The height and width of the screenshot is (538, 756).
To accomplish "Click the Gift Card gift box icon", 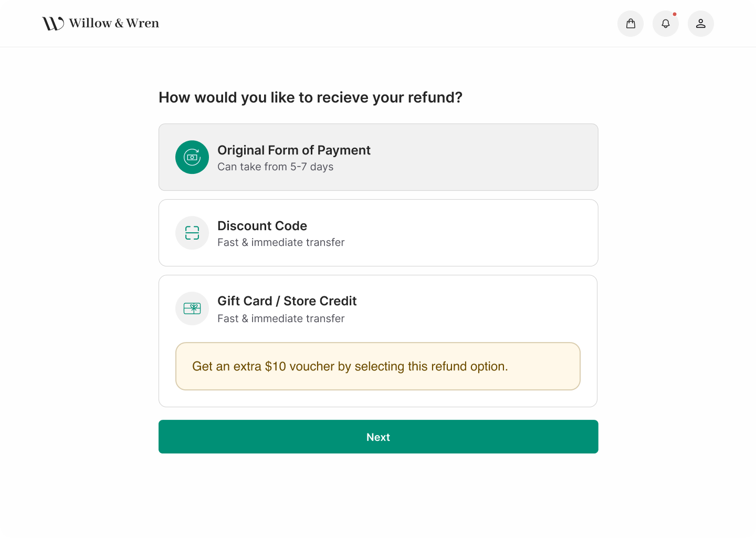I will (192, 308).
